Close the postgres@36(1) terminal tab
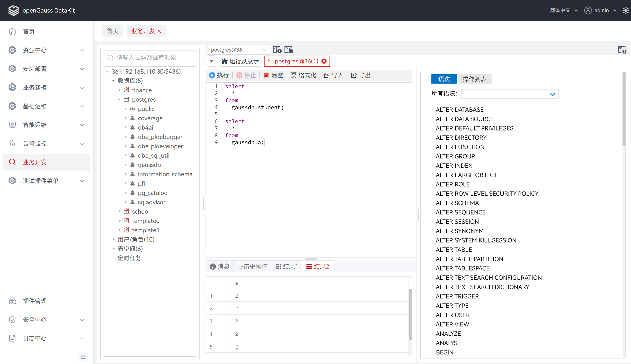 (324, 61)
